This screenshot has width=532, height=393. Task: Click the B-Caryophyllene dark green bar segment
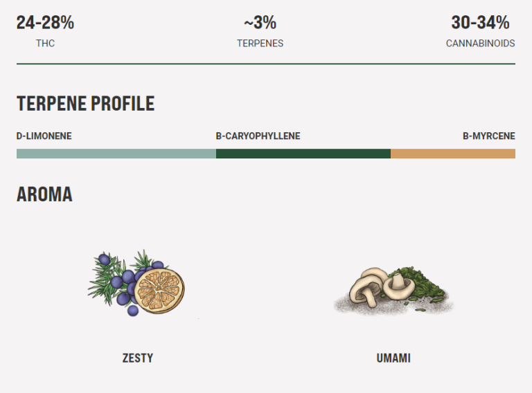click(x=303, y=154)
